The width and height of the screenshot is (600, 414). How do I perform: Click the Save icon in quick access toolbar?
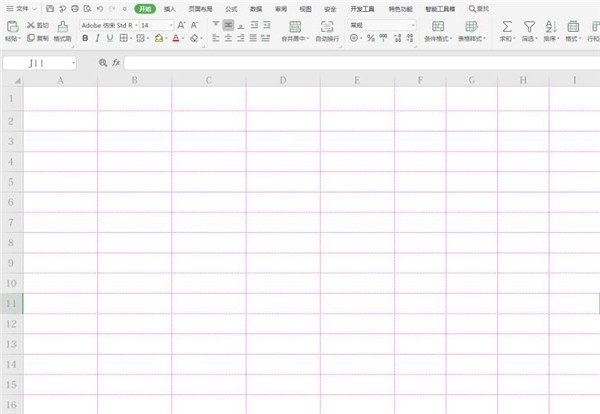50,8
